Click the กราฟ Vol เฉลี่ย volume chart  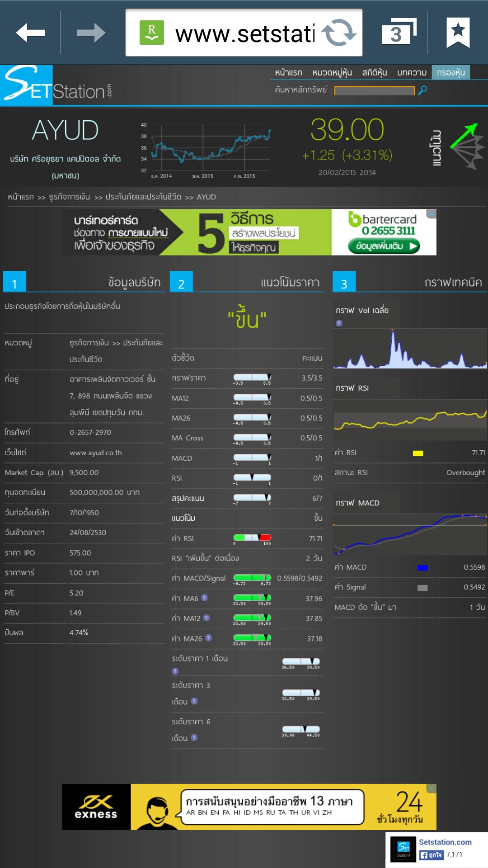(410, 349)
